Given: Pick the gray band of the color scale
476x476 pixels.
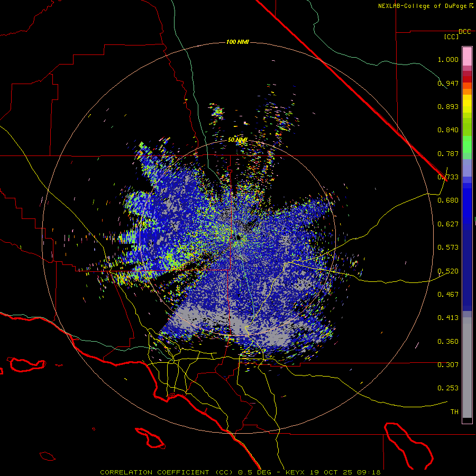Looking at the screenshot, I should point(467,368).
